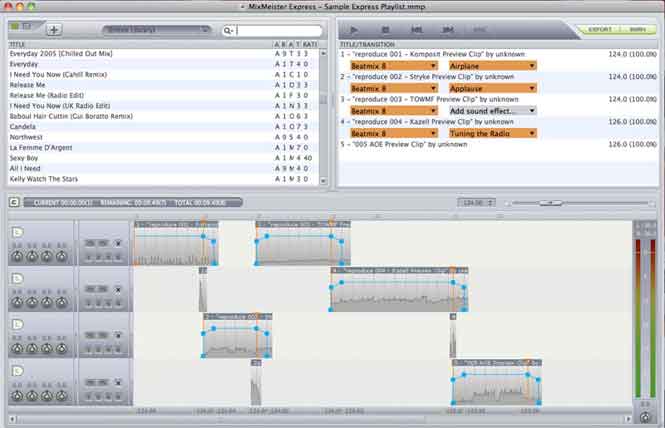Click the track icon on the second timeline track

(x=17, y=279)
